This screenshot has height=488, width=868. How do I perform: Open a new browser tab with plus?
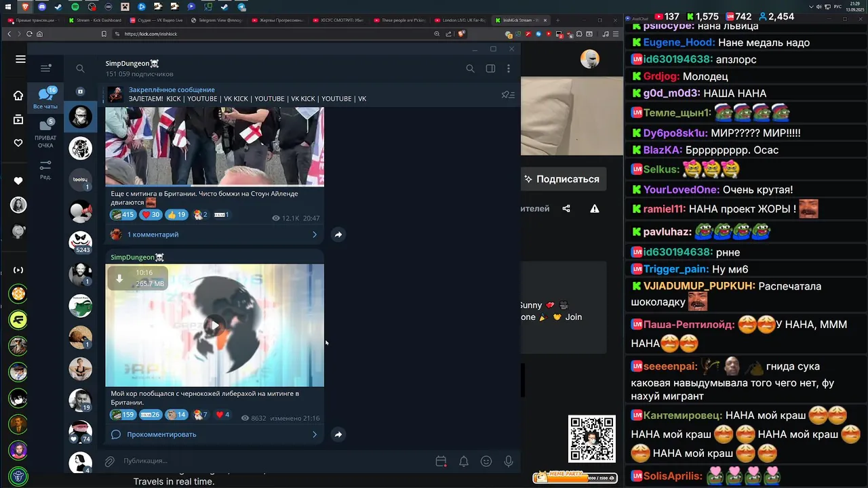pos(558,20)
